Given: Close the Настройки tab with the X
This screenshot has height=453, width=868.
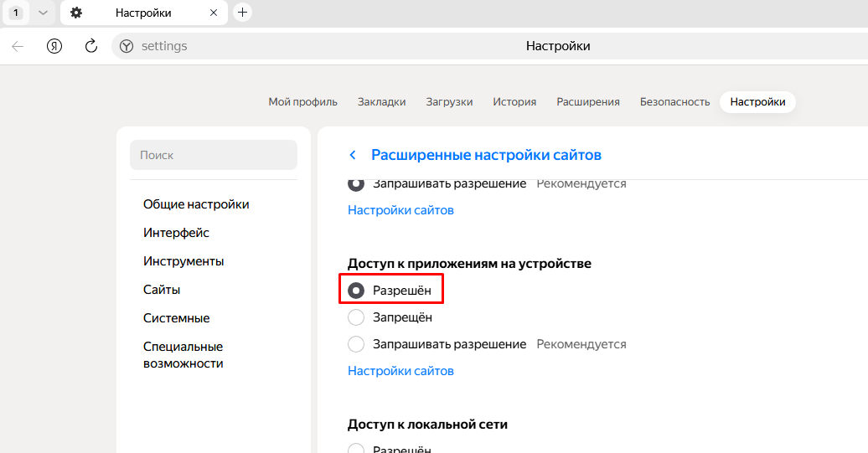Looking at the screenshot, I should tap(214, 13).
